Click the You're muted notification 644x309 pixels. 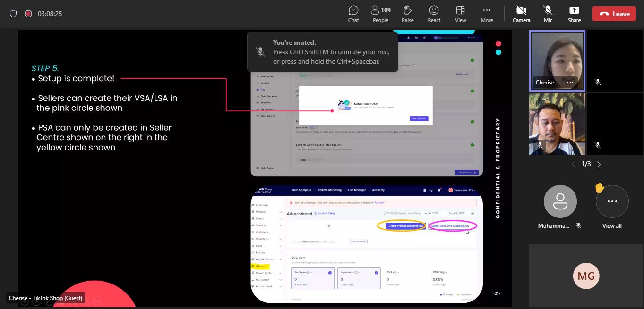click(323, 52)
